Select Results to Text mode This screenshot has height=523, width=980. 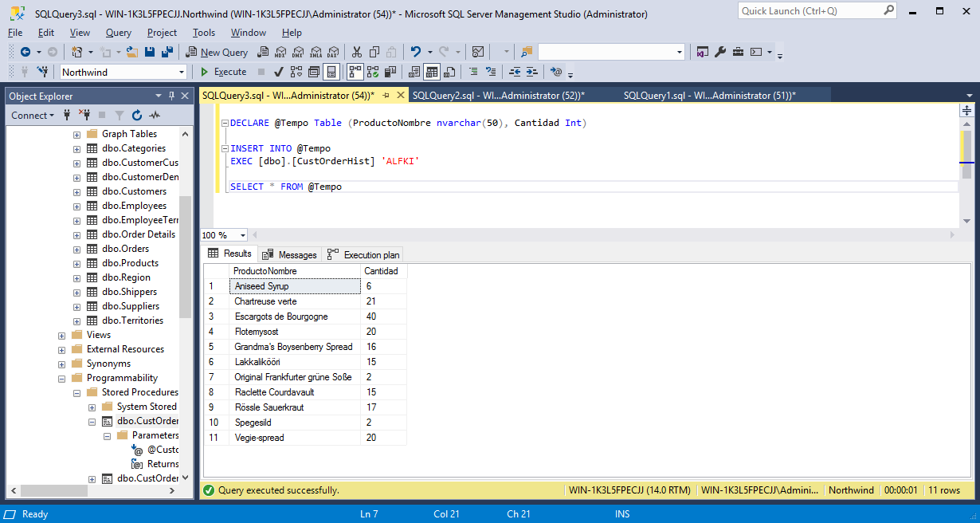[x=414, y=72]
